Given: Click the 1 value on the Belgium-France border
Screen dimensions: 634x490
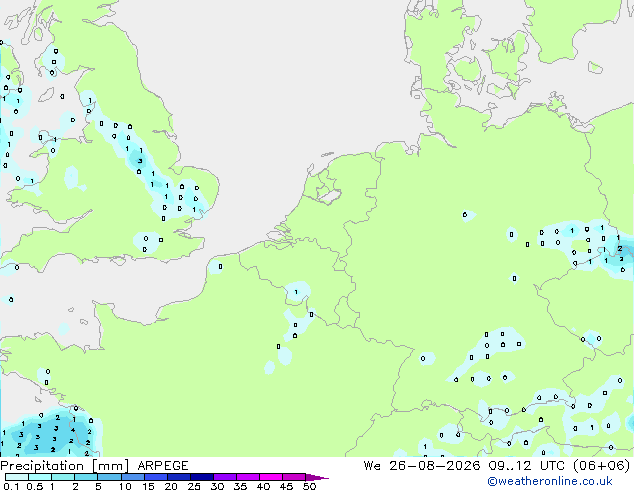Looking at the screenshot, I should (296, 292).
